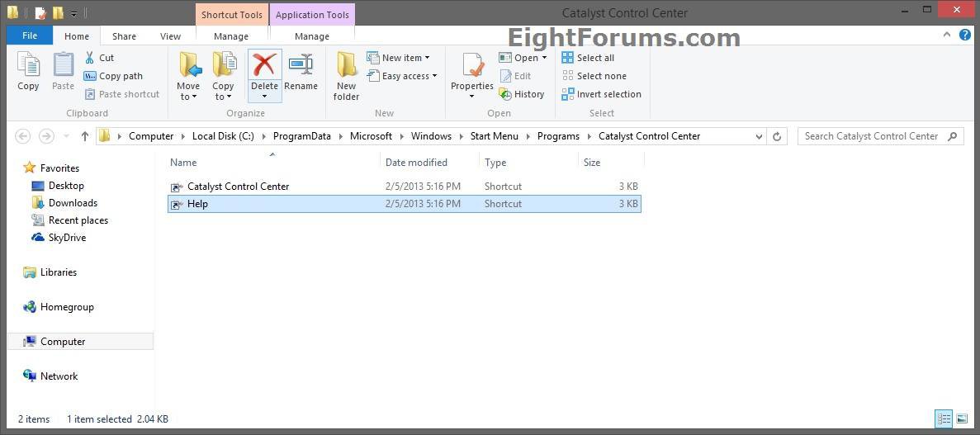Open Manage tab under Shortcut Tools
The image size is (980, 435).
click(x=231, y=36)
